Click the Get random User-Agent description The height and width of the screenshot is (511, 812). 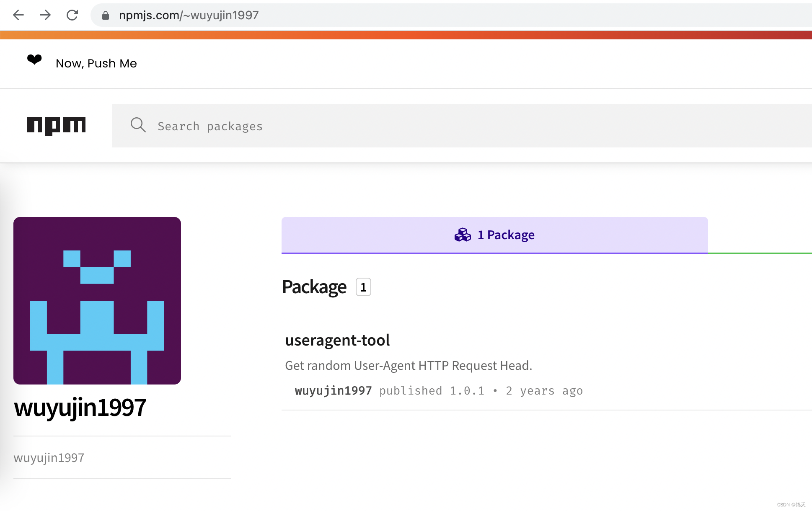(409, 366)
